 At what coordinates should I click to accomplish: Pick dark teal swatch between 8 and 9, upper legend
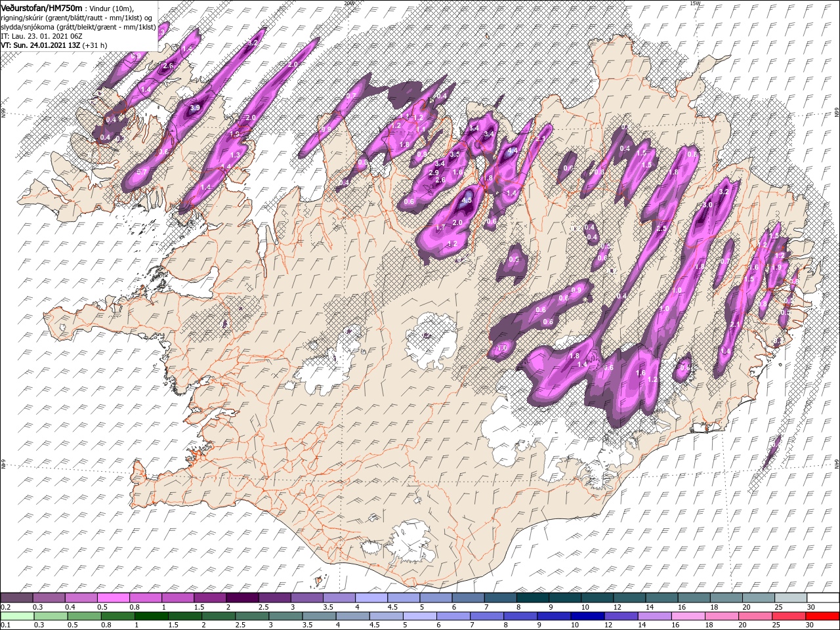click(x=533, y=598)
